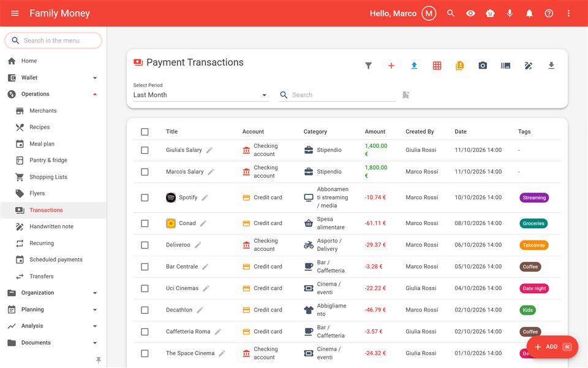Screen dimensions: 588x368
Task: Open the filter funnel icon
Action: (x=368, y=66)
